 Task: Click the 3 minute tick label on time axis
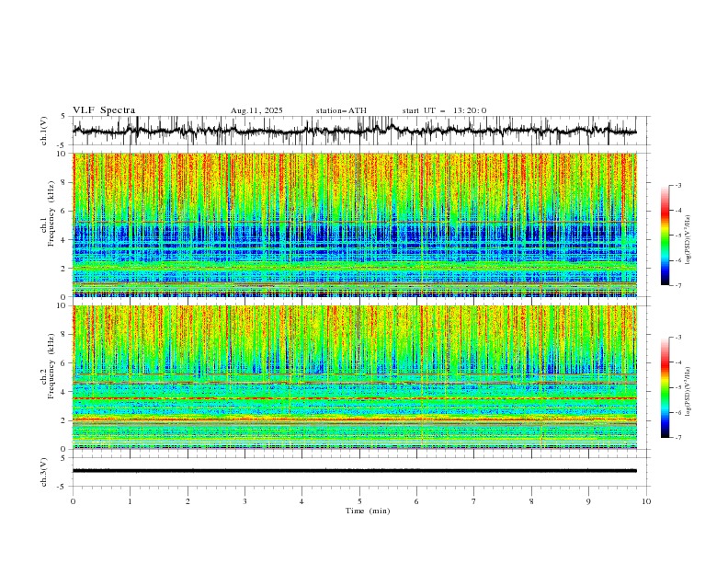(x=245, y=501)
